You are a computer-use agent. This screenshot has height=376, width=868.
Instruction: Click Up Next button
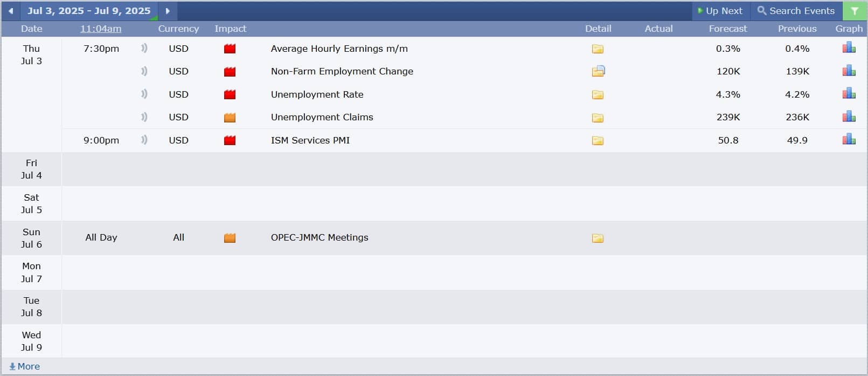pyautogui.click(x=720, y=11)
